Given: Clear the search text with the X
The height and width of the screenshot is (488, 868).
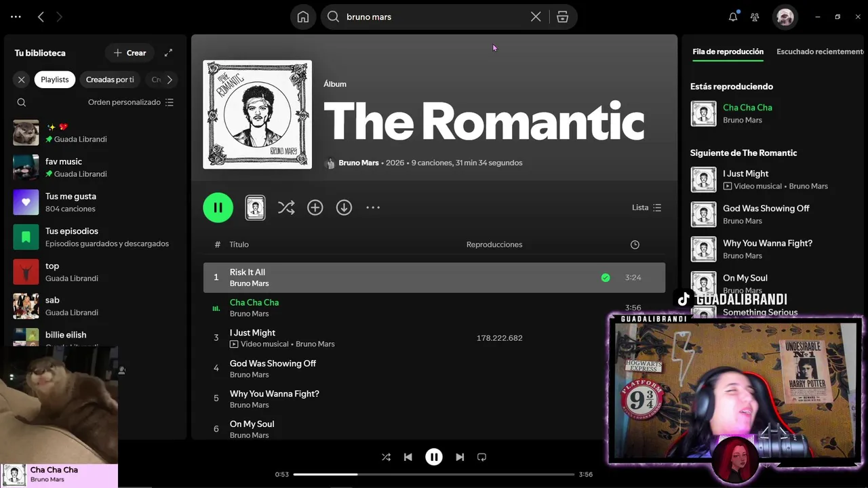Looking at the screenshot, I should coord(536,17).
